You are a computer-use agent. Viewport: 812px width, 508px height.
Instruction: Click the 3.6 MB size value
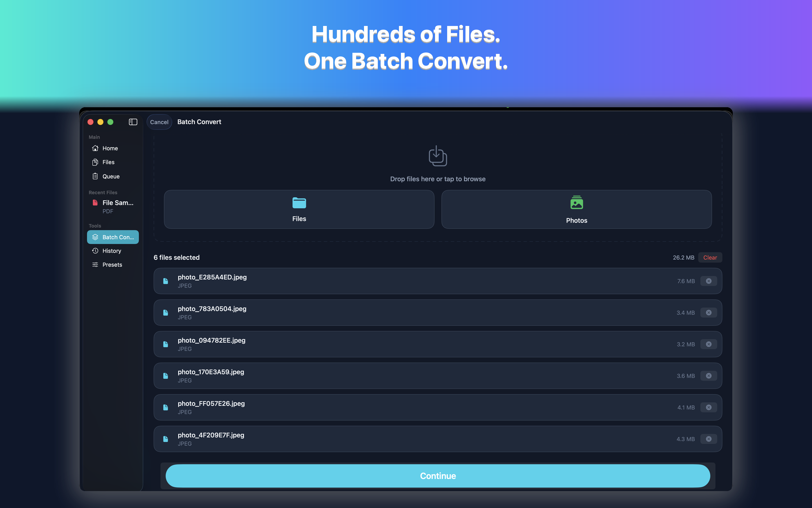pyautogui.click(x=685, y=376)
